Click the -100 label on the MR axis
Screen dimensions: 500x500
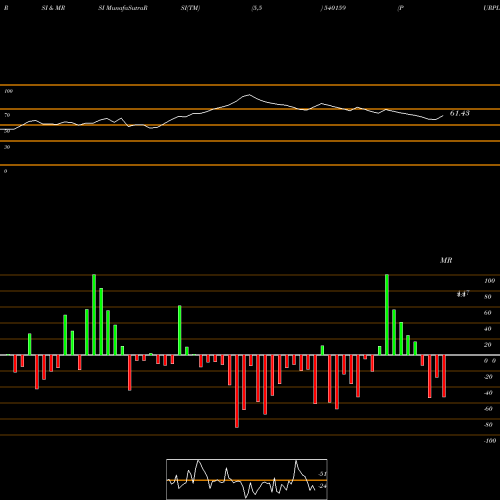(x=490, y=441)
